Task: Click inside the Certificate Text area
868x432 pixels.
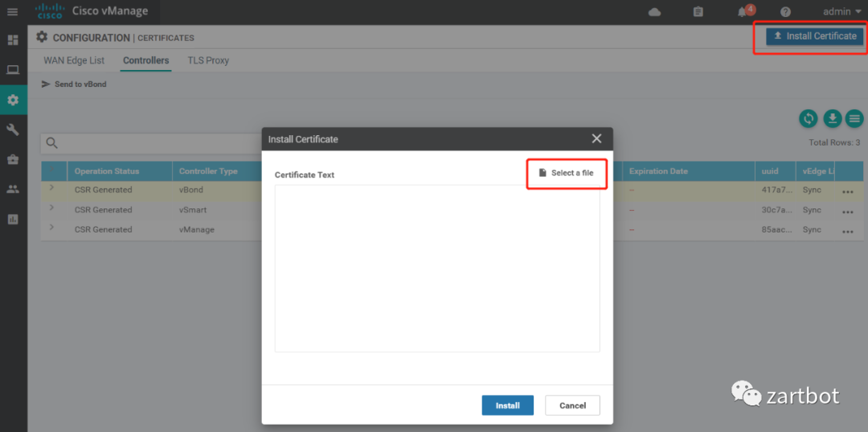Action: [x=437, y=268]
